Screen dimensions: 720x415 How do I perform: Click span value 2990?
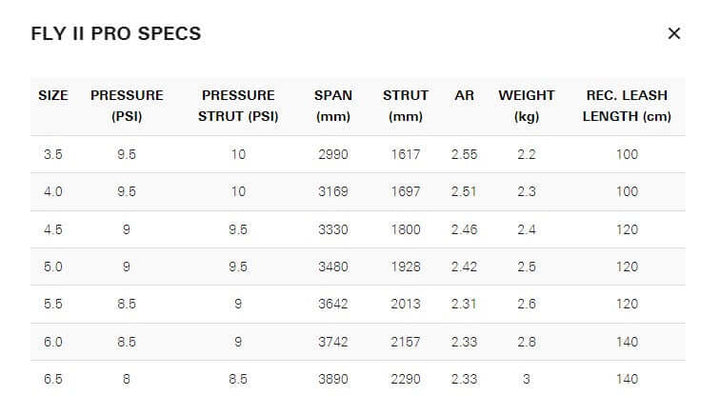pos(333,155)
